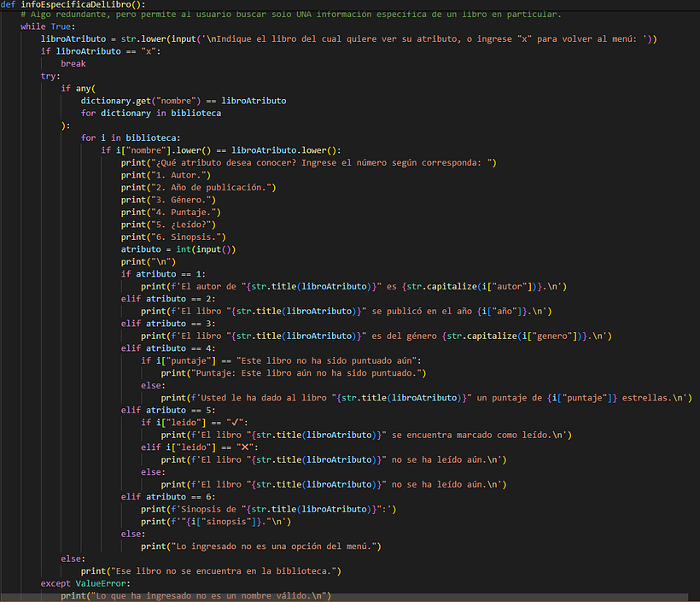Viewport: 700px width, 602px height.
Task: Click the "try:" keyword line
Action: [50, 76]
